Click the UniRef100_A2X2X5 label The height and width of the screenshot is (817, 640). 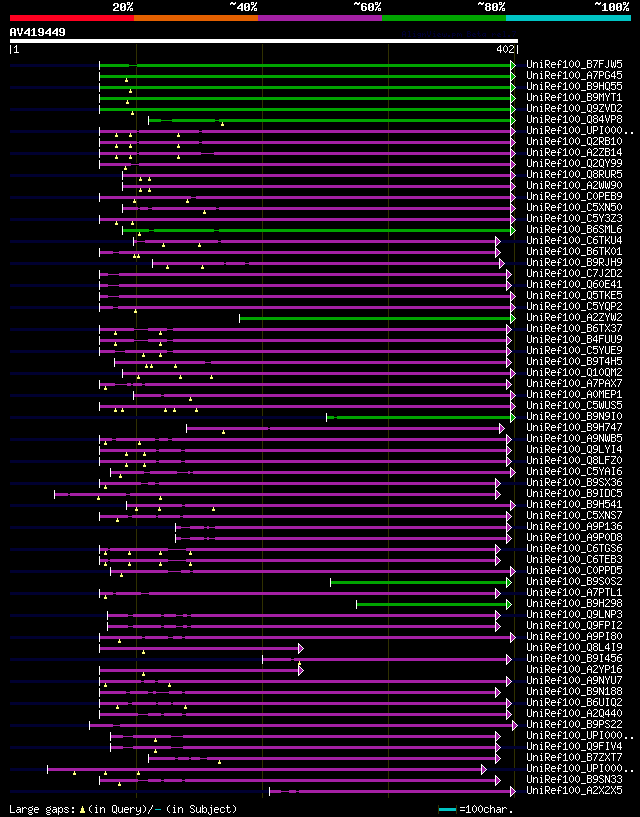[x=574, y=791]
